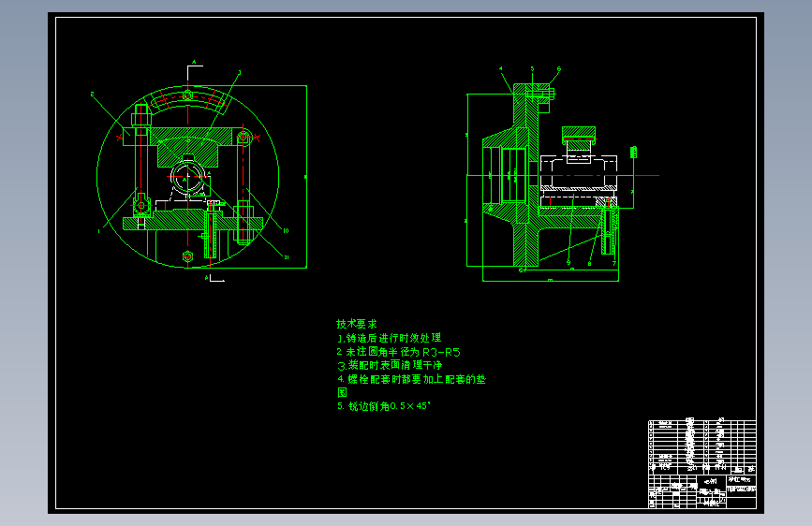The width and height of the screenshot is (812, 526).
Task: Click the note '1.铸造后进行时效处理'
Action: 389,338
